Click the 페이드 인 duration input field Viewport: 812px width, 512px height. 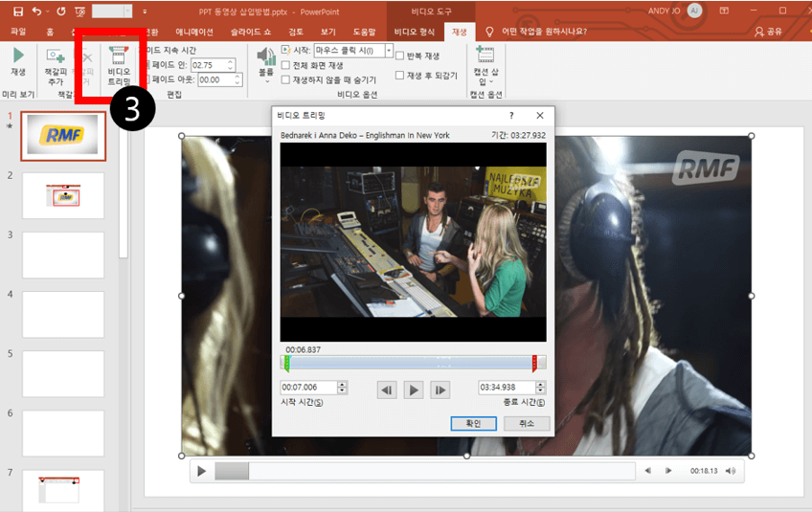tap(209, 65)
